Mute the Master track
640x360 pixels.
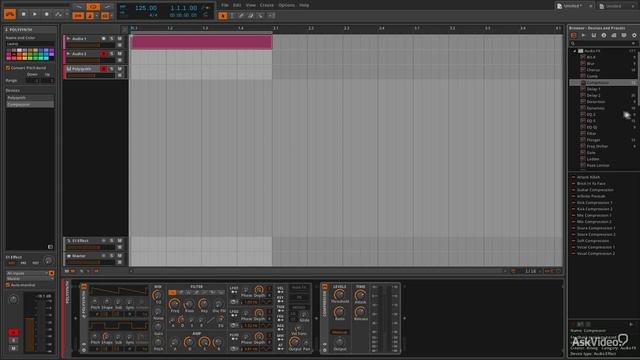[120, 256]
